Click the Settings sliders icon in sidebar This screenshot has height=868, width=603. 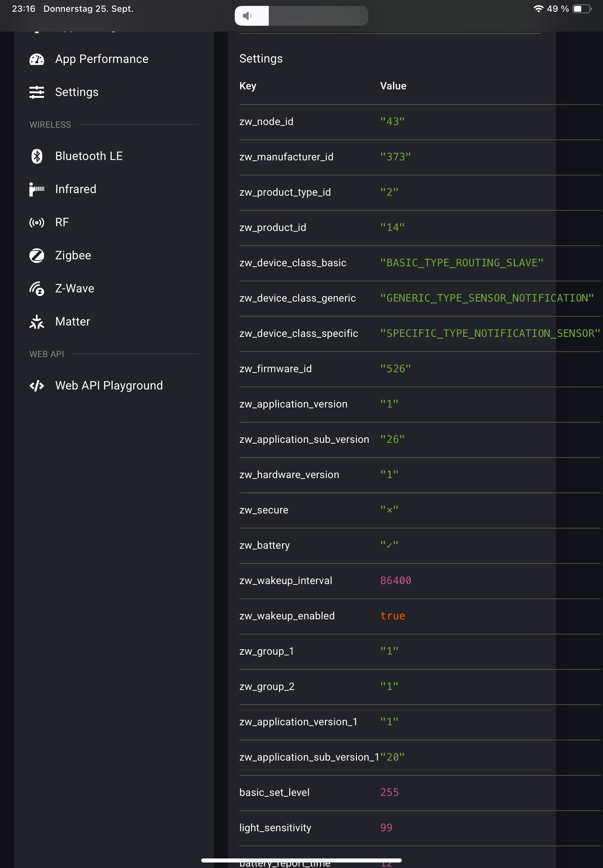pyautogui.click(x=37, y=92)
